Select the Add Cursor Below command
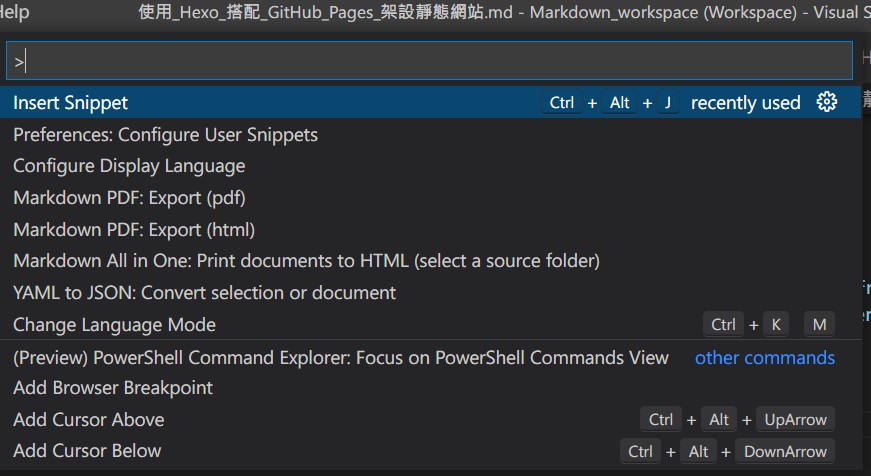 click(431, 451)
